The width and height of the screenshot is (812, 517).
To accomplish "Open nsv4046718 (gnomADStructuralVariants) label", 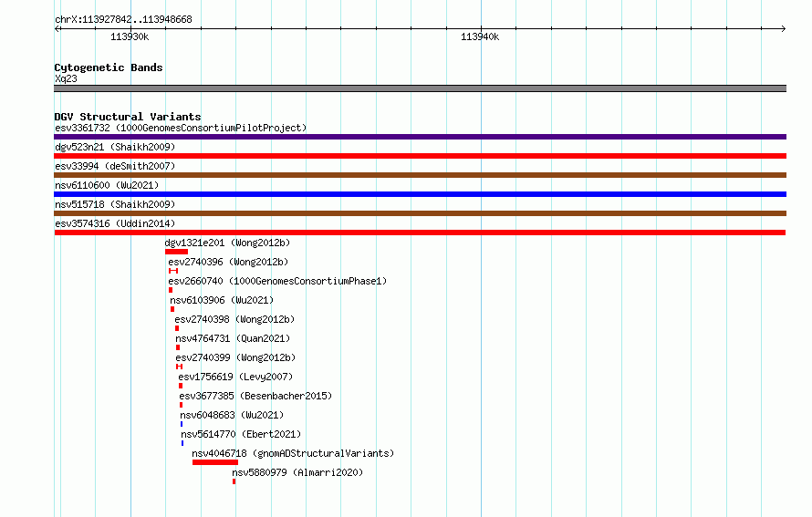I will pyautogui.click(x=293, y=453).
